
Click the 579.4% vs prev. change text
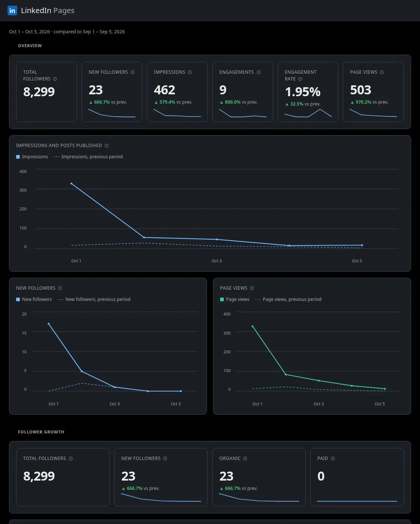[173, 102]
